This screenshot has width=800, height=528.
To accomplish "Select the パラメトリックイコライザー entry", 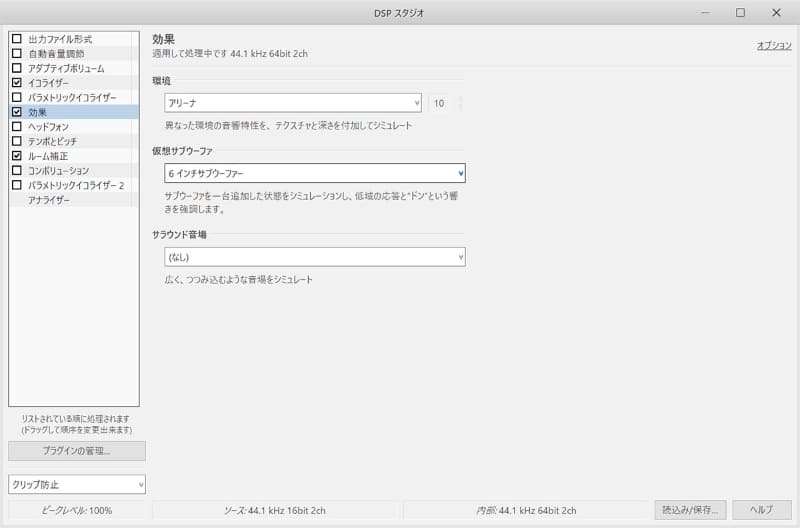I will (72, 97).
